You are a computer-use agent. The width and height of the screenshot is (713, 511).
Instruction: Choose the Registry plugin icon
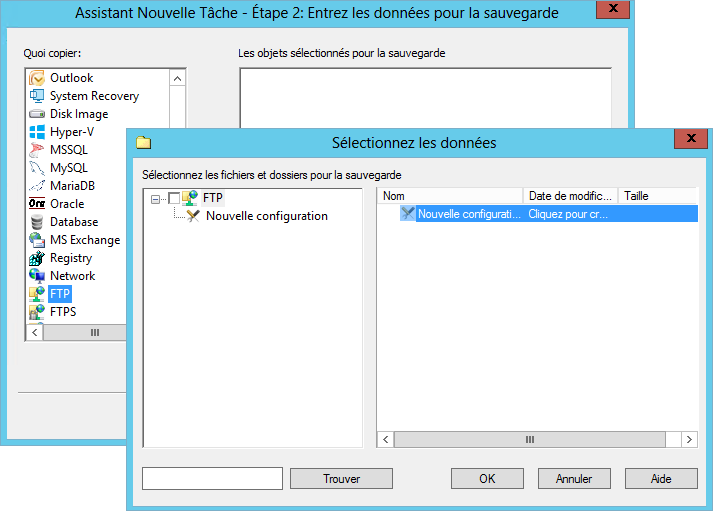tap(37, 258)
